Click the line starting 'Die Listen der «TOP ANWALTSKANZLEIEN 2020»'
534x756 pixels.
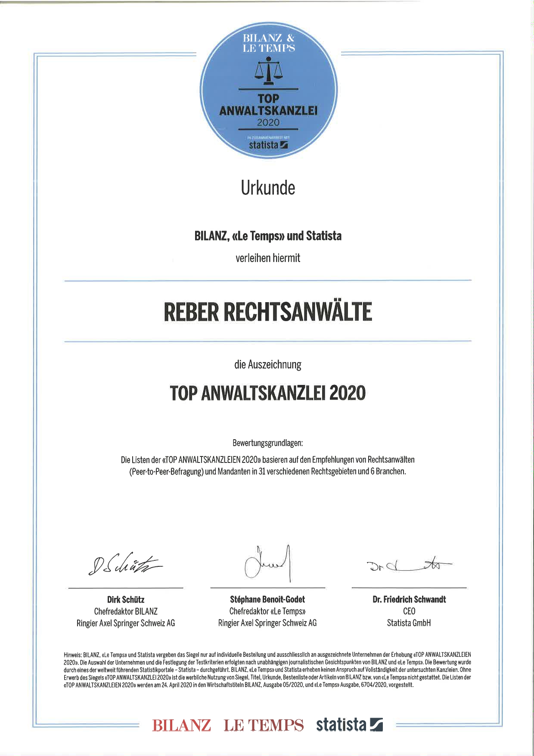coord(268,460)
